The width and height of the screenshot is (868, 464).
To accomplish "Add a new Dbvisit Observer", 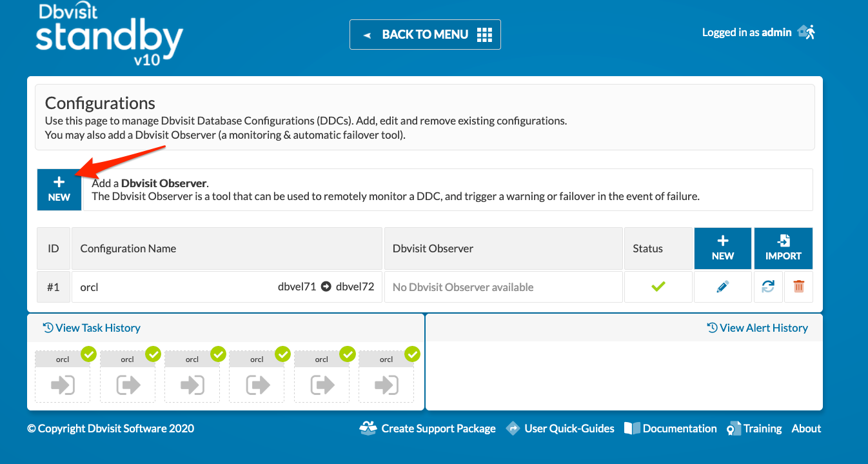I will click(59, 190).
